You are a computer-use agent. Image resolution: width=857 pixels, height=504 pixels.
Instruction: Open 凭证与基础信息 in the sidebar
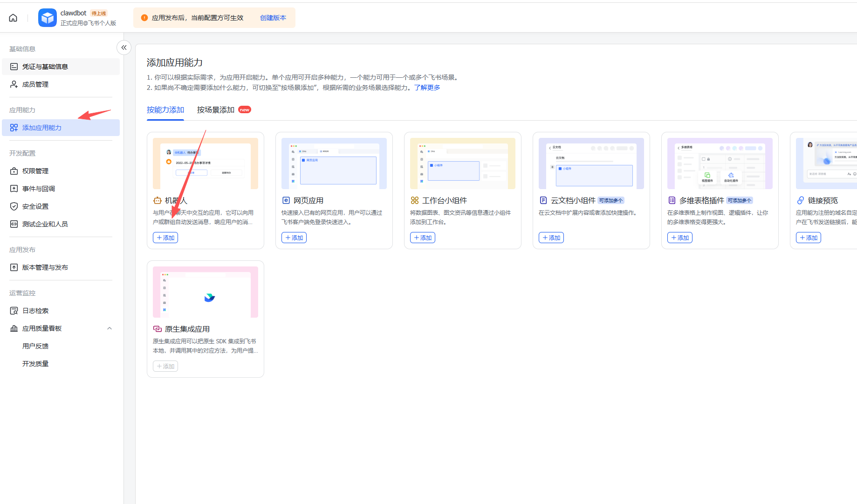[44, 66]
